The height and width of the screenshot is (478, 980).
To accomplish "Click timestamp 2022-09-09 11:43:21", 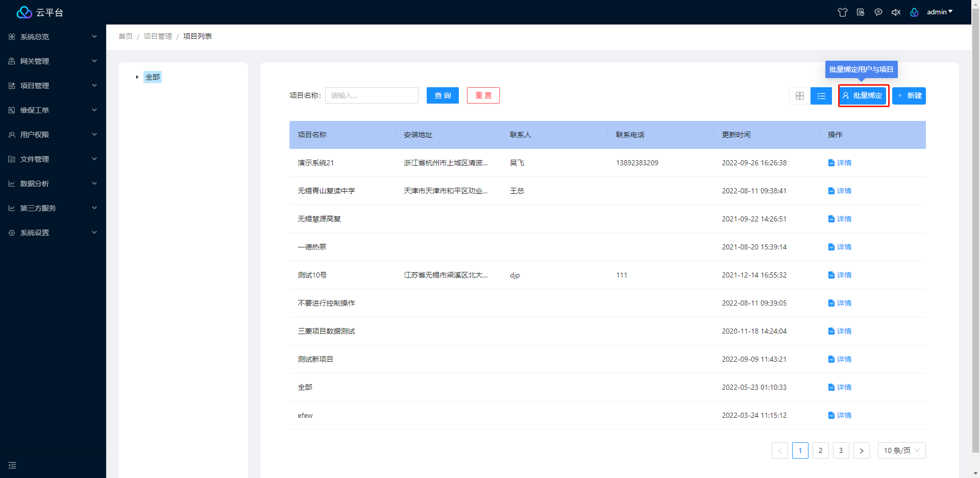I will [x=754, y=359].
